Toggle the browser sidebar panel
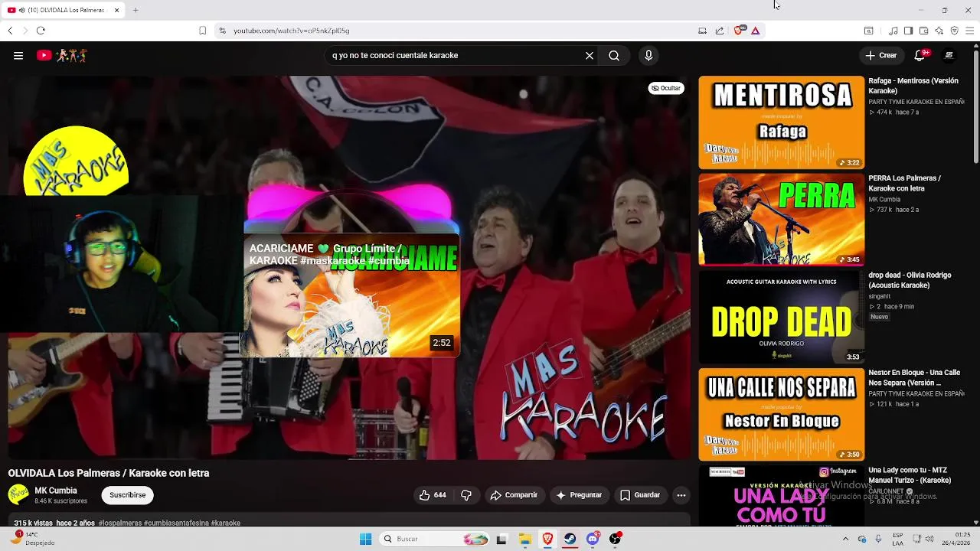 click(x=908, y=31)
